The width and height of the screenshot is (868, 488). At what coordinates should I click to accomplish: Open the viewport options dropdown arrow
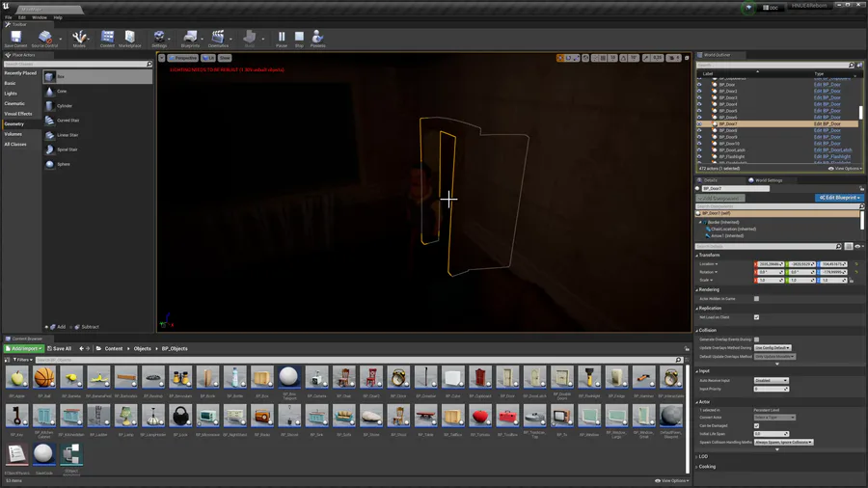(162, 58)
